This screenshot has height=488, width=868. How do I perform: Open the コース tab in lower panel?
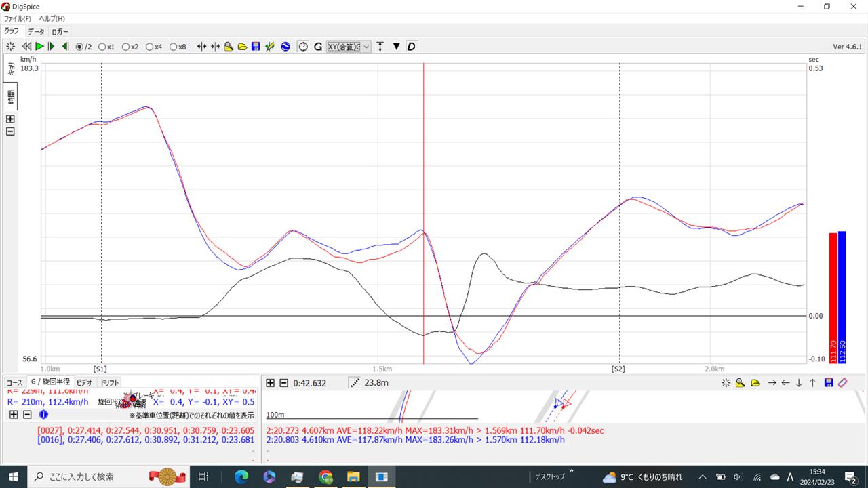(14, 382)
